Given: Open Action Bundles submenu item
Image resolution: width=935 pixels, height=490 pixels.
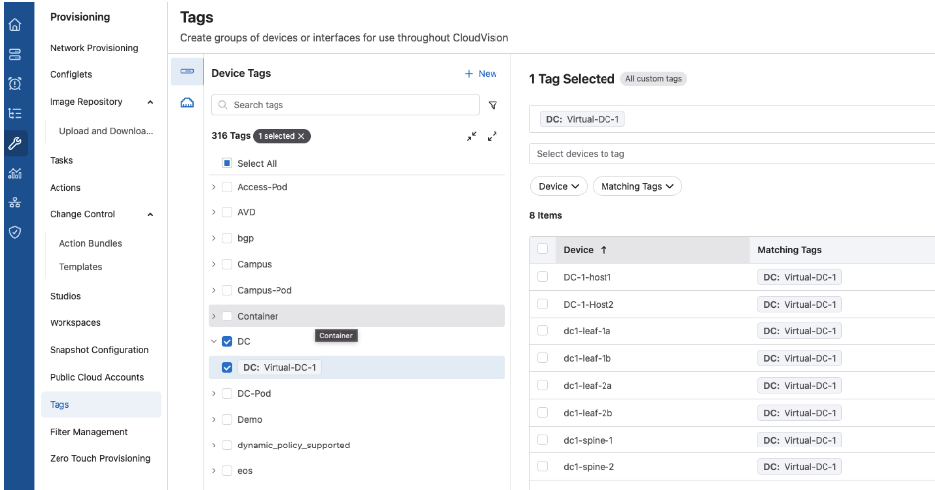Looking at the screenshot, I should click(91, 243).
